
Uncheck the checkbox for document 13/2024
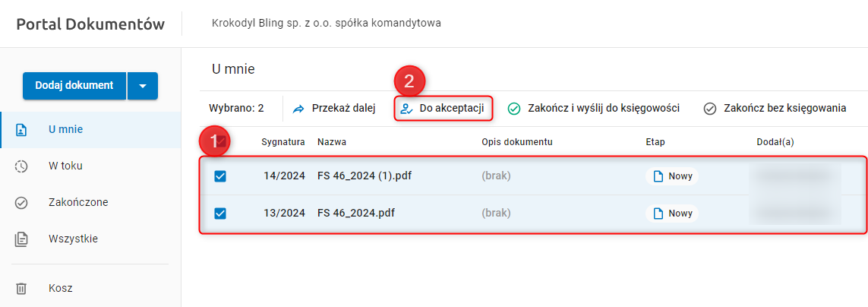pyautogui.click(x=220, y=213)
